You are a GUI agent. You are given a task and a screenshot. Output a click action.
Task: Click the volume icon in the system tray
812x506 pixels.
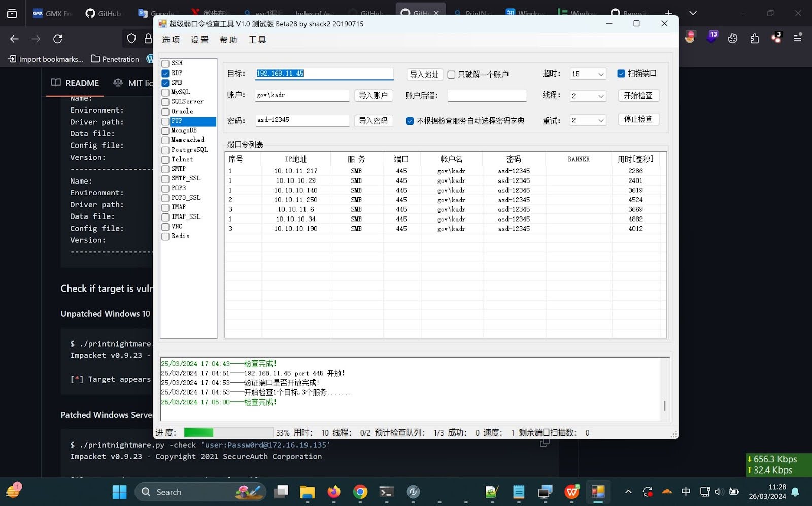click(718, 492)
